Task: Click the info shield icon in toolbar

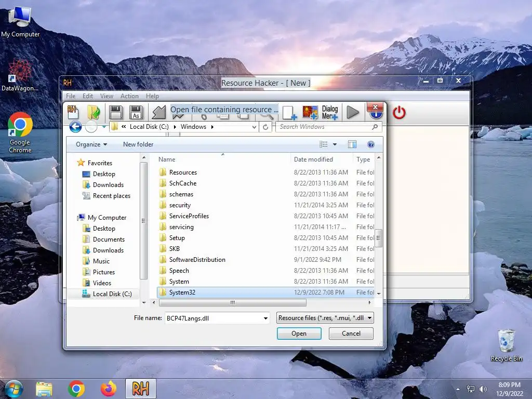Action: pos(376,115)
